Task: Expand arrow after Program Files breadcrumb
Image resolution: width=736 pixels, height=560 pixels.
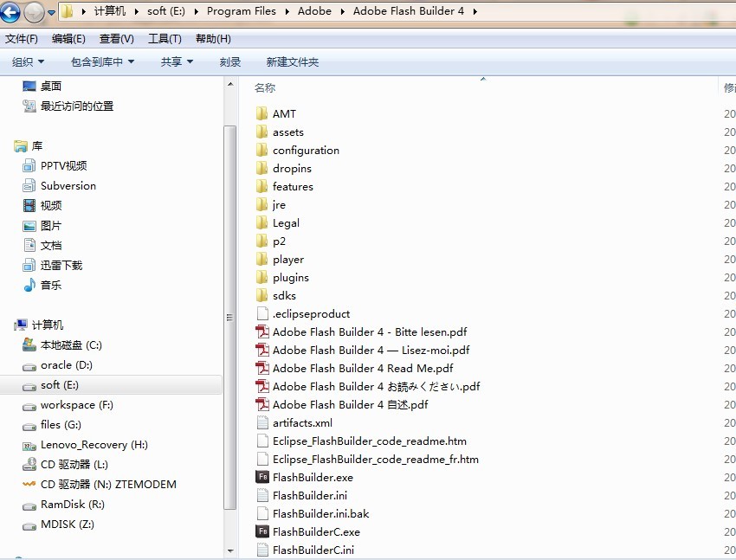Action: tap(287, 12)
